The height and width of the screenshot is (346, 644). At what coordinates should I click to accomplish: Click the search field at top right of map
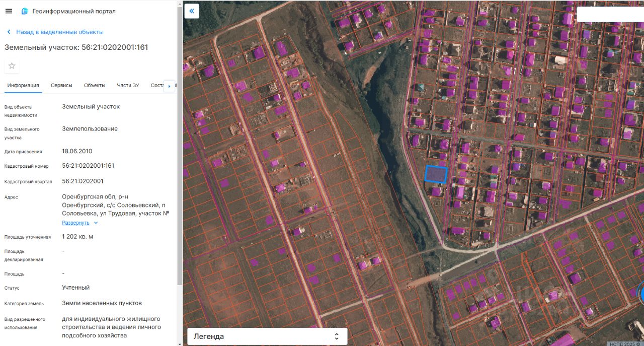(x=610, y=14)
